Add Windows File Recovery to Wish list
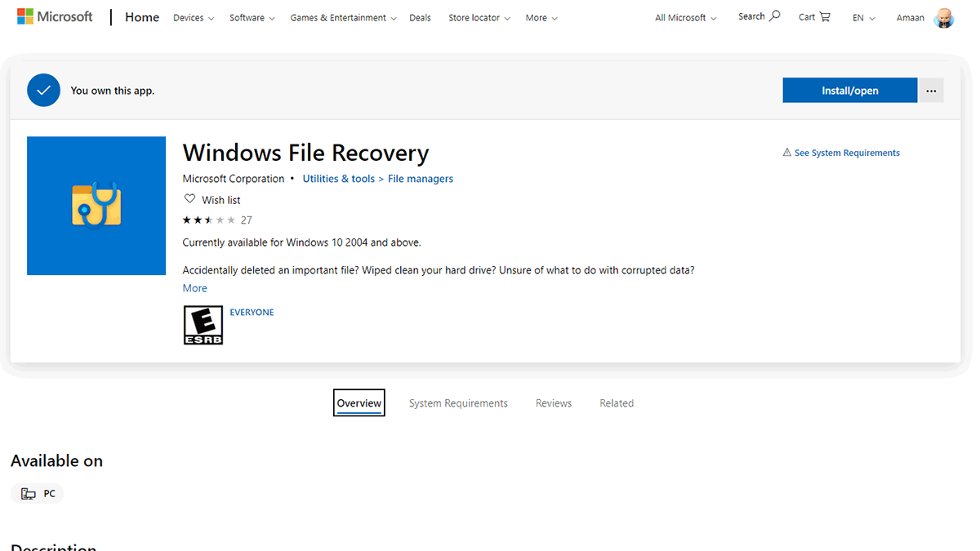This screenshot has height=551, width=980. 212,199
